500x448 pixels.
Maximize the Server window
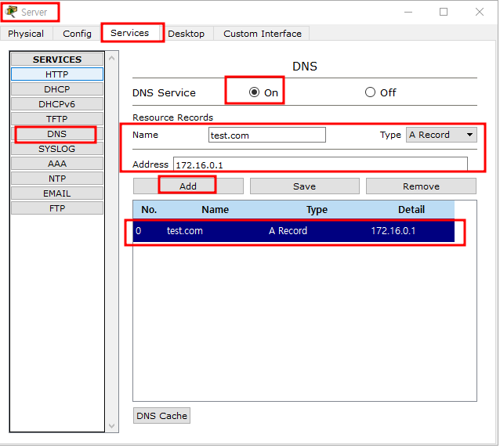(444, 12)
